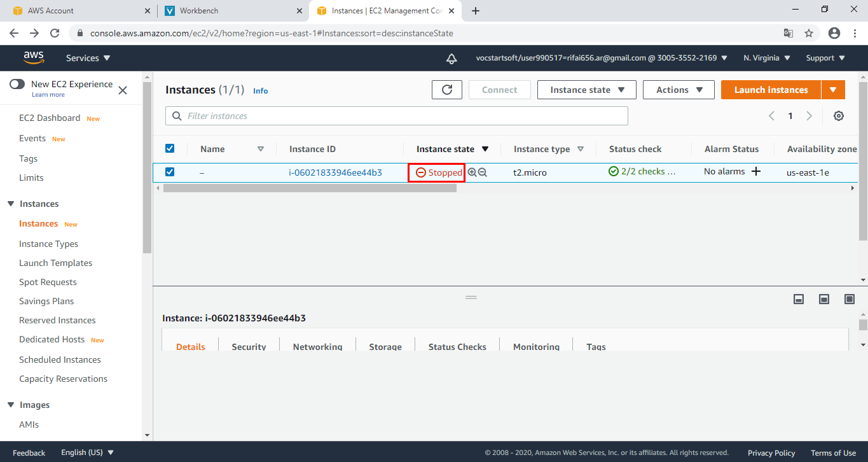Click the Filter instances search field
Screen dimensions: 868x462
(394, 116)
